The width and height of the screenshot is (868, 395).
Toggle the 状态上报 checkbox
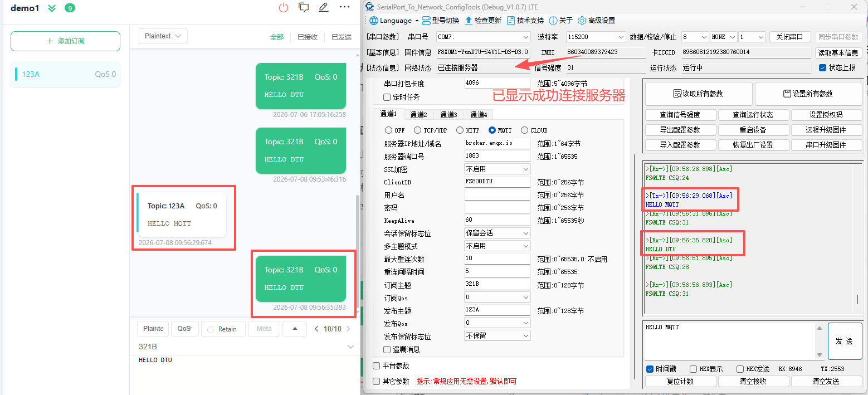click(x=823, y=67)
